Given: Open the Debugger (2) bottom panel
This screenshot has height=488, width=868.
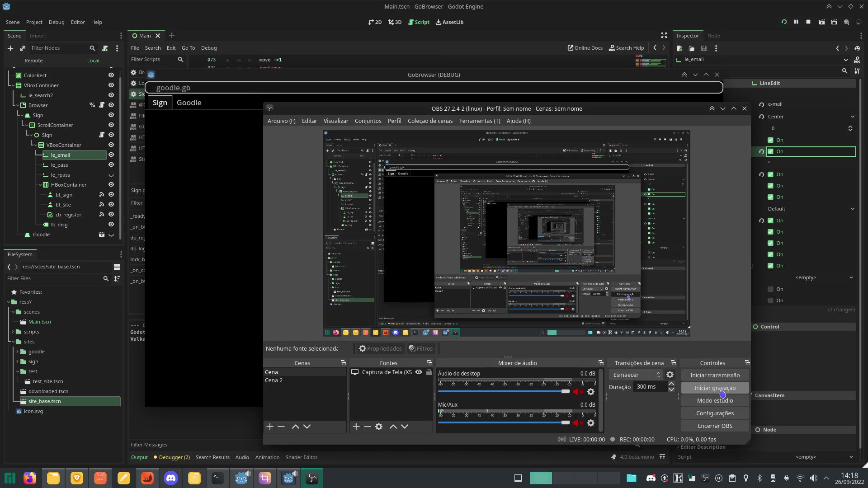Looking at the screenshot, I should [172, 457].
